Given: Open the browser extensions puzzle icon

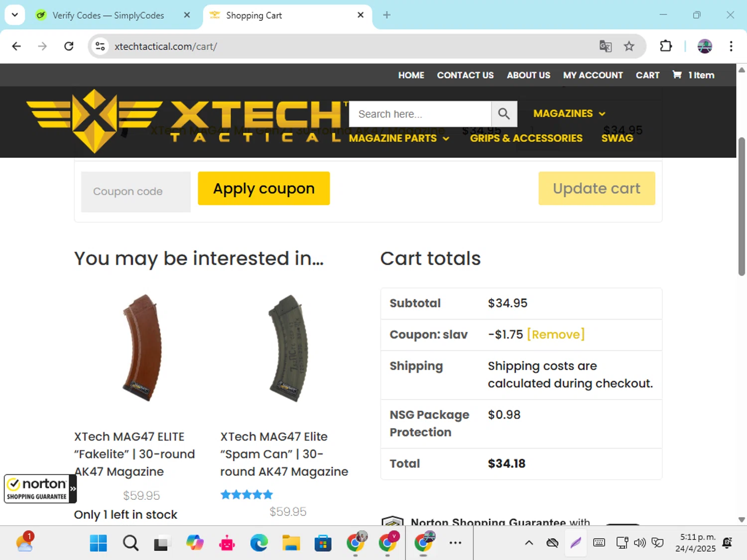Looking at the screenshot, I should coord(666,46).
